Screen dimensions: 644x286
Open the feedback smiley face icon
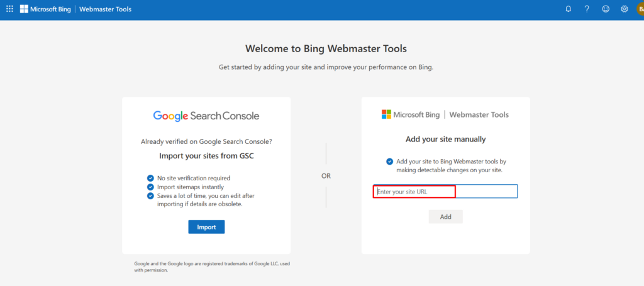(606, 9)
